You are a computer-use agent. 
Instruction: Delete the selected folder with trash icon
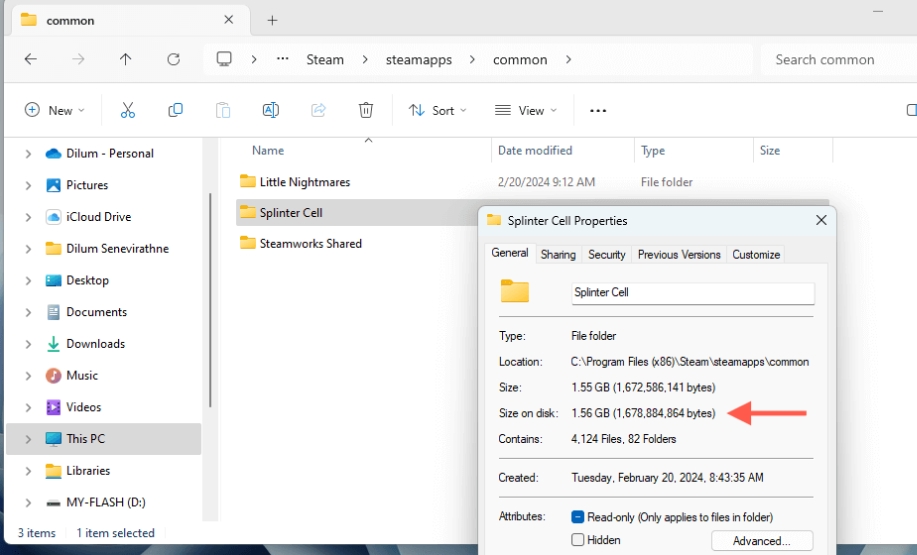[x=366, y=110]
